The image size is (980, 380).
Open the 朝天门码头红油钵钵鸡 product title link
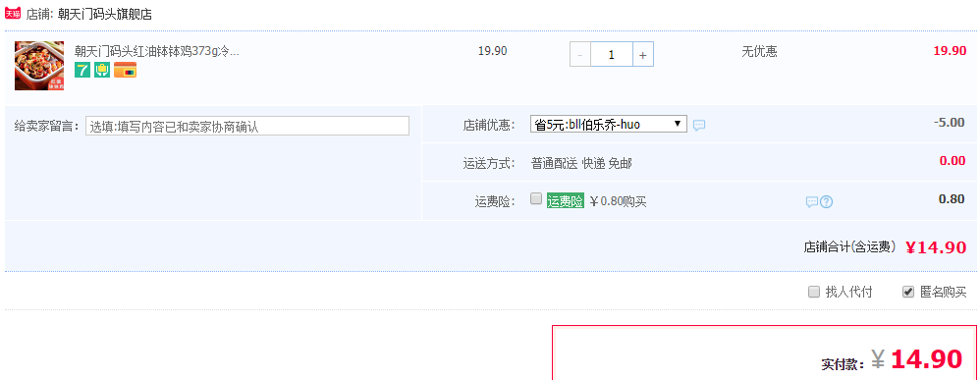pos(157,51)
